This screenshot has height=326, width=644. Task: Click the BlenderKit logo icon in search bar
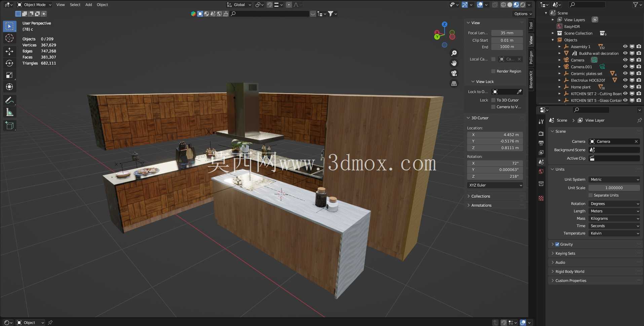click(x=193, y=14)
